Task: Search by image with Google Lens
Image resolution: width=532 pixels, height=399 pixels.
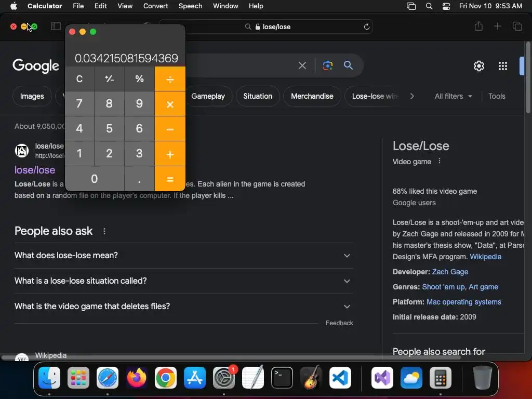Action: coord(327,65)
